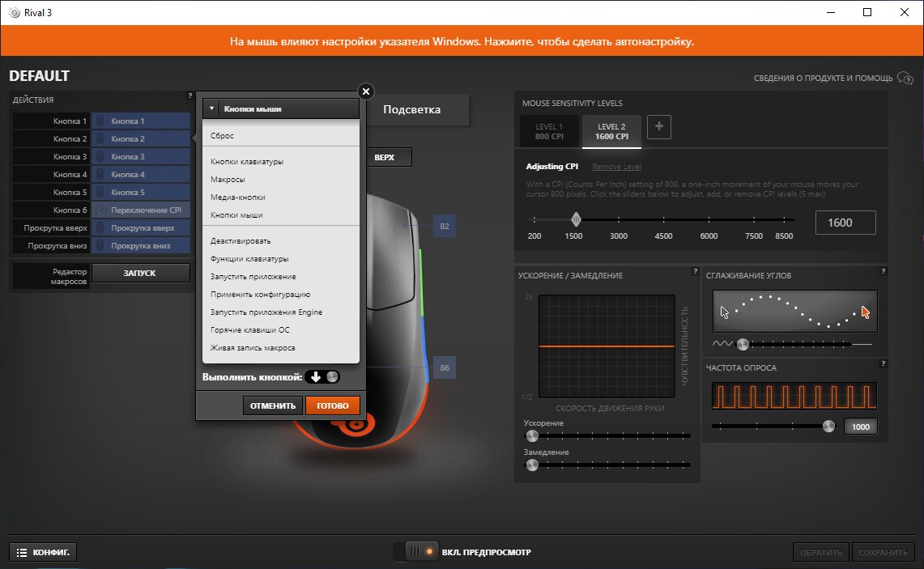924x569 pixels.
Task: Open the КОНФИГ. list button
Action: pyautogui.click(x=43, y=553)
